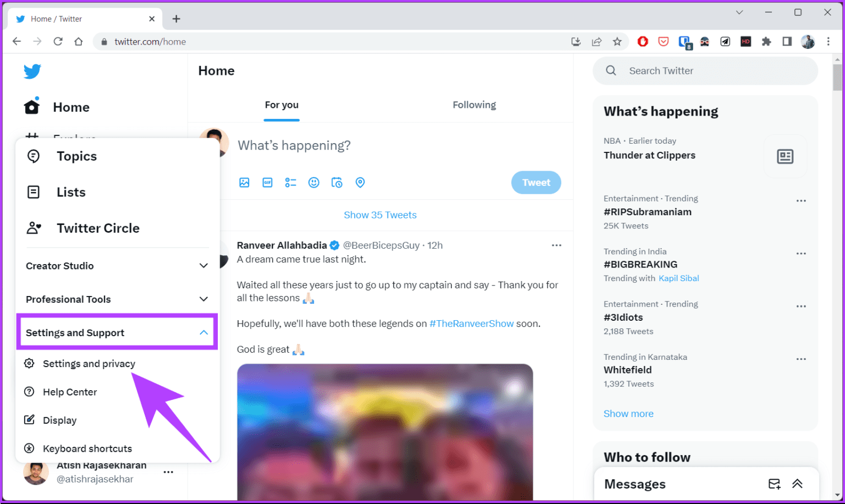Screen dimensions: 845x504
Task: Schedule the tweet icon
Action: click(x=337, y=183)
